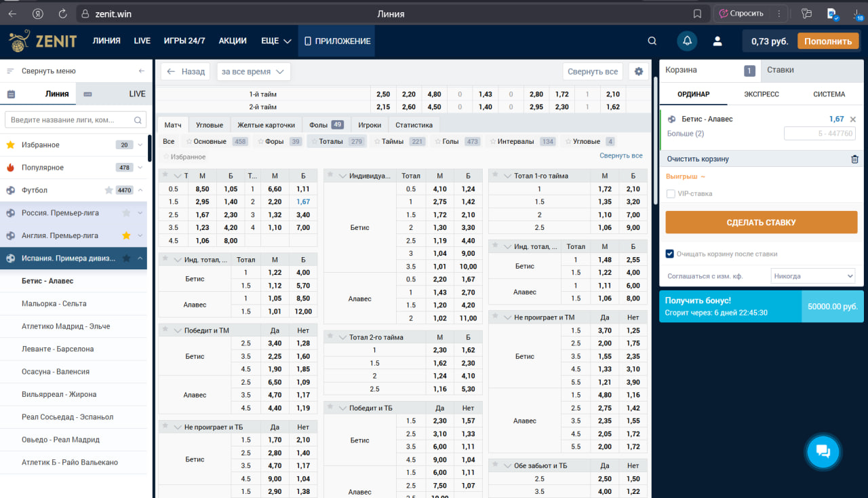Screen dimensions: 868x498
Task: Open the site search magnifier in the header
Action: coord(652,41)
